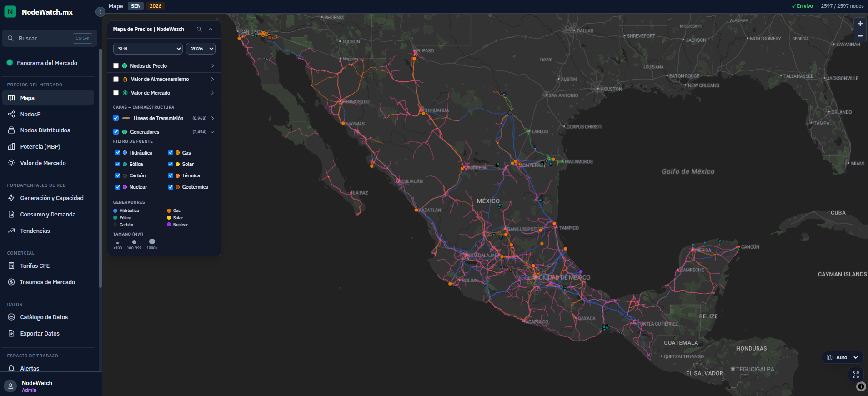
Task: Click the Tarifas CFE icon
Action: coord(11,266)
